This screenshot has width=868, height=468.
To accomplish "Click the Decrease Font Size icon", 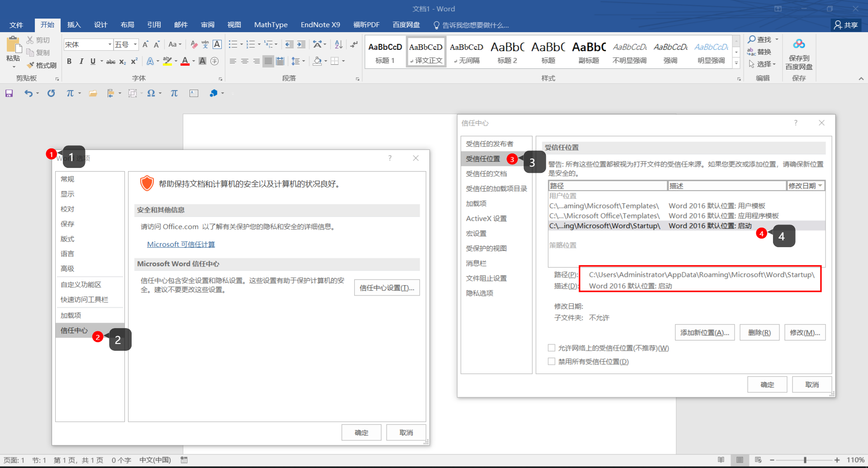I will 157,44.
